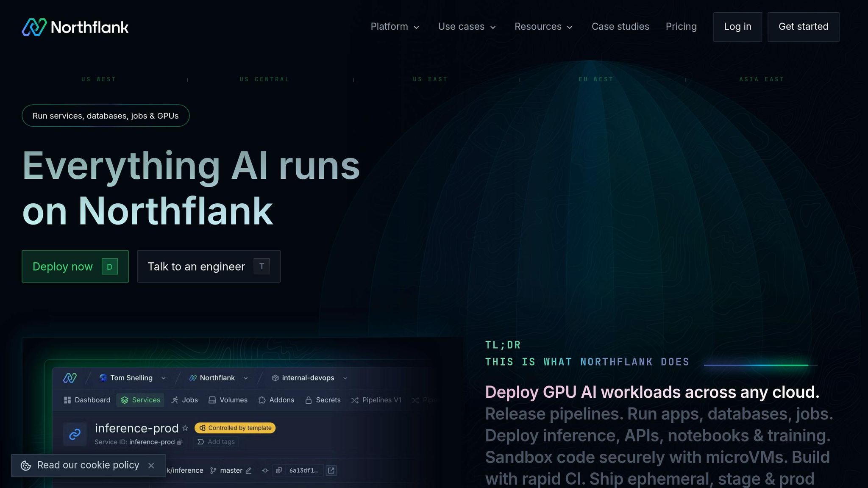Click the cookie icon in the banner
Screen dimensions: 868x488
(26, 466)
